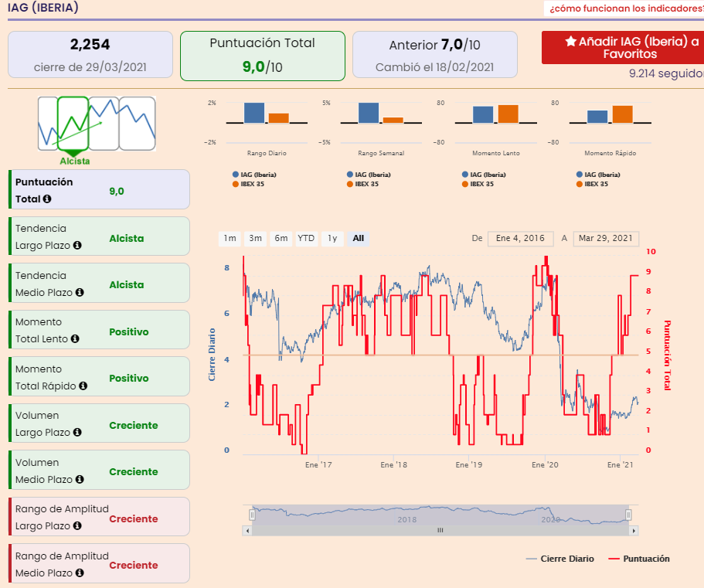Click the Puntuación Total 9,0/10 card
The height and width of the screenshot is (588, 704).
pos(263,56)
